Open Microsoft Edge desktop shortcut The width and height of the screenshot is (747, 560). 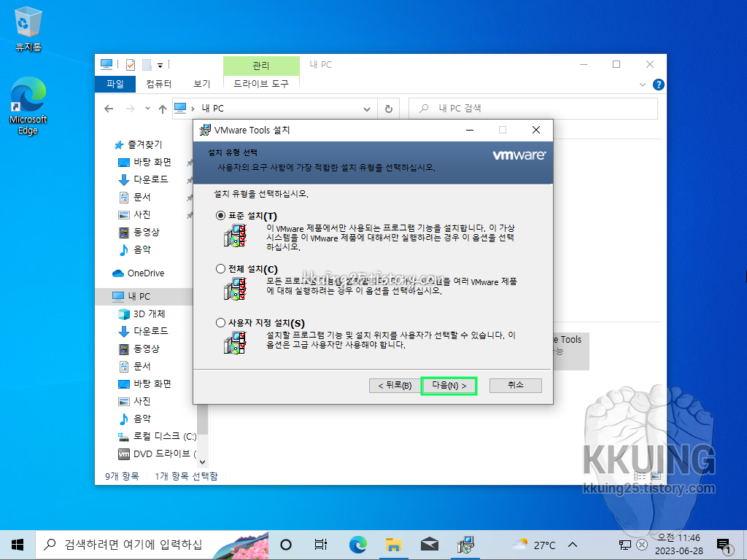tap(28, 106)
